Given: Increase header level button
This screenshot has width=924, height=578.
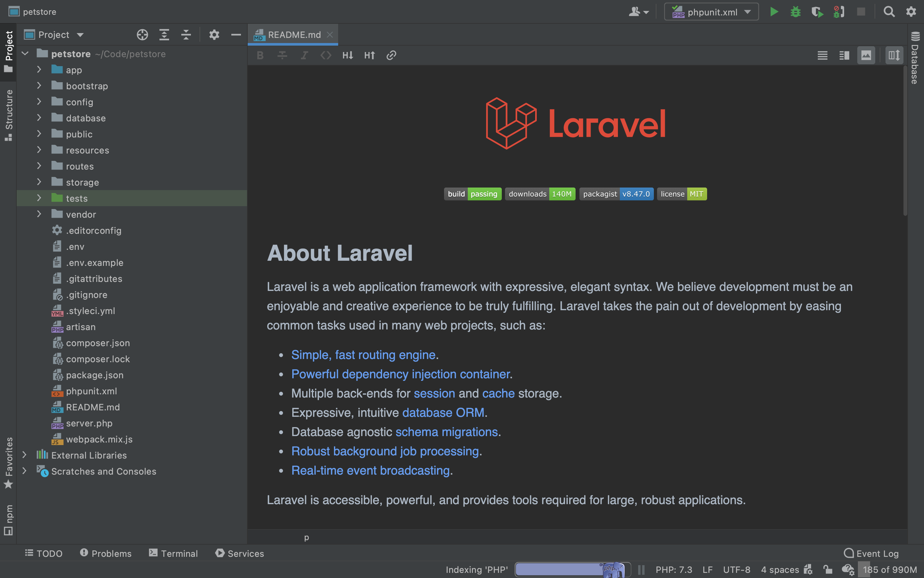Looking at the screenshot, I should [369, 56].
